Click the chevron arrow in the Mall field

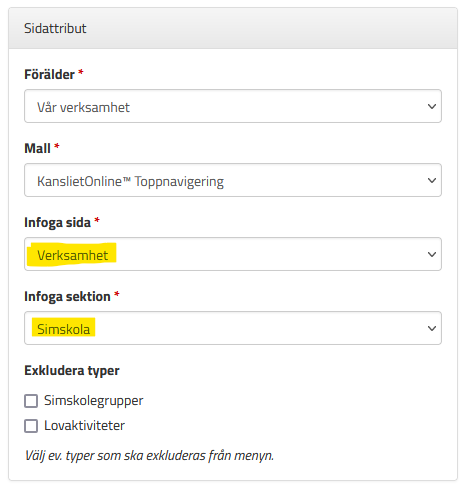pos(432,181)
